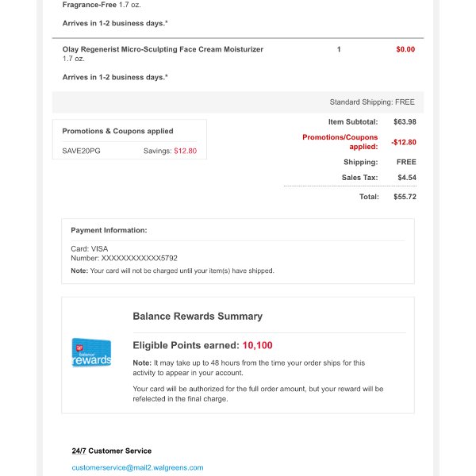Click the Payment Information heading

click(x=109, y=230)
